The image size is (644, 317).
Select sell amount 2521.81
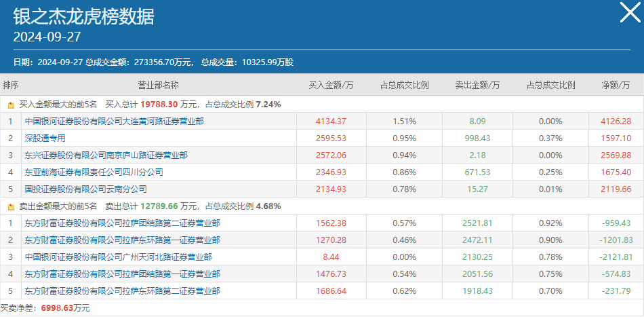click(x=478, y=223)
